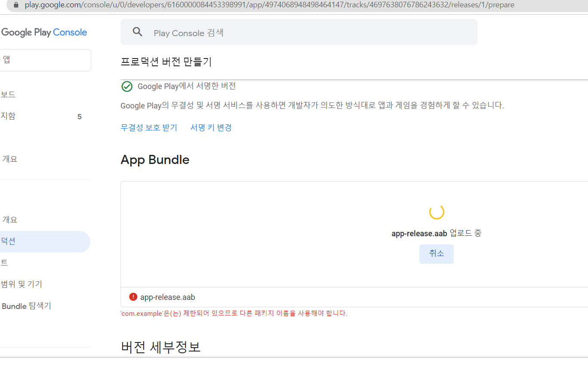
Task: Click the 버전 세부정보 heading
Action: click(x=161, y=347)
